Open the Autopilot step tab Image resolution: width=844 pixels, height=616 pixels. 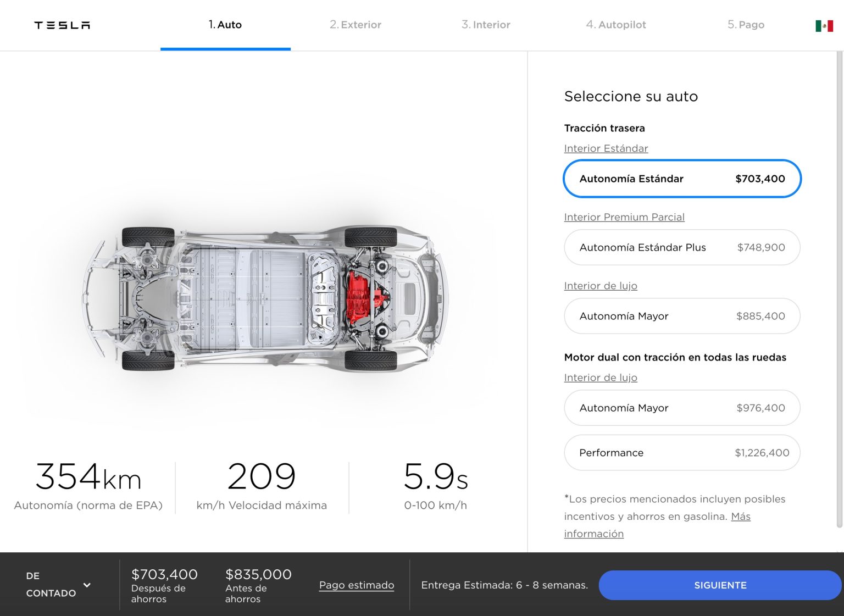point(616,25)
